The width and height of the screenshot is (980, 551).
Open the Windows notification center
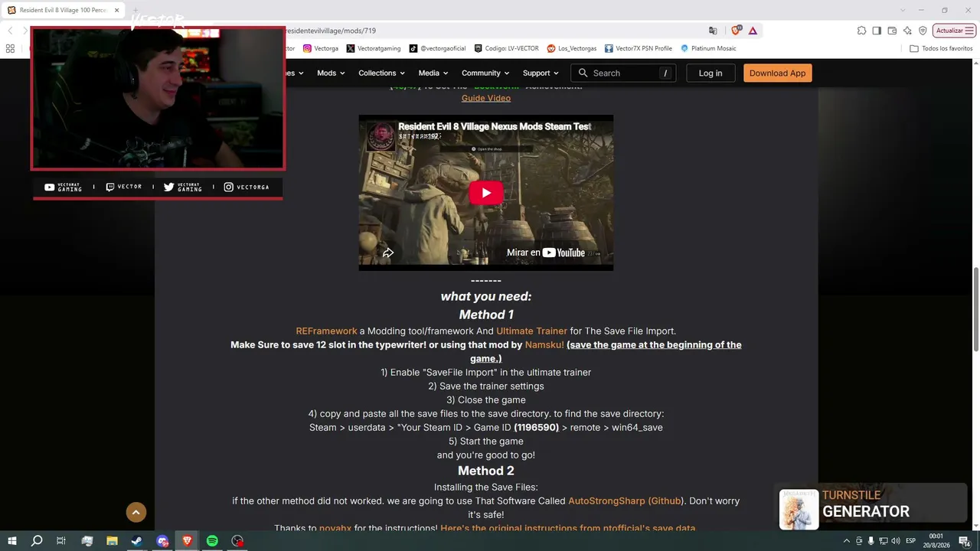click(967, 541)
